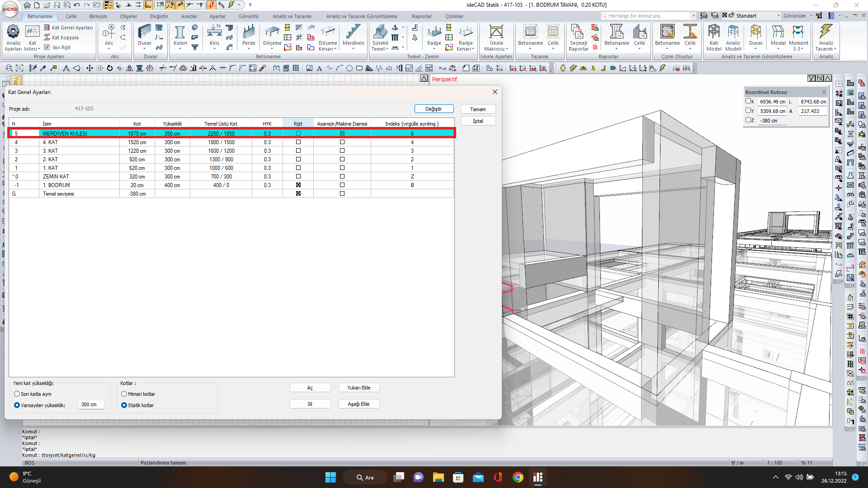Viewport: 868px width, 488px height.
Task: Click the command search box
Action: [x=648, y=16]
